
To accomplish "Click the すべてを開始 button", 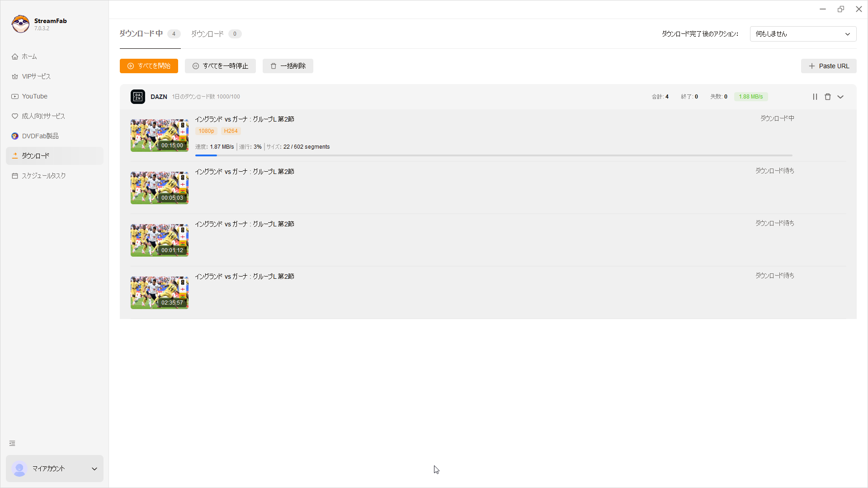I will [149, 66].
